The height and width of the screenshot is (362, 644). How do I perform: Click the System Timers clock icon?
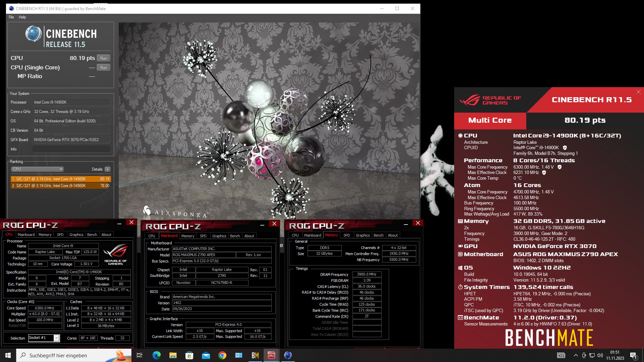tap(460, 287)
